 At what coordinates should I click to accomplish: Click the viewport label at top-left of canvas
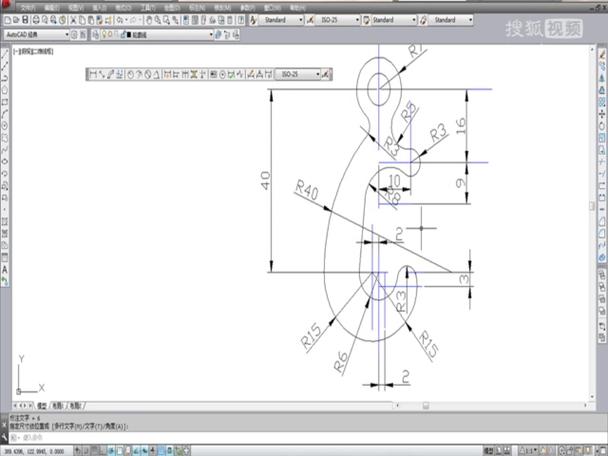click(32, 48)
